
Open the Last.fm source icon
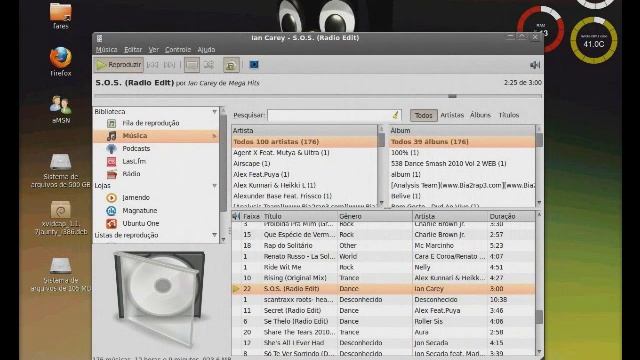coord(111,162)
